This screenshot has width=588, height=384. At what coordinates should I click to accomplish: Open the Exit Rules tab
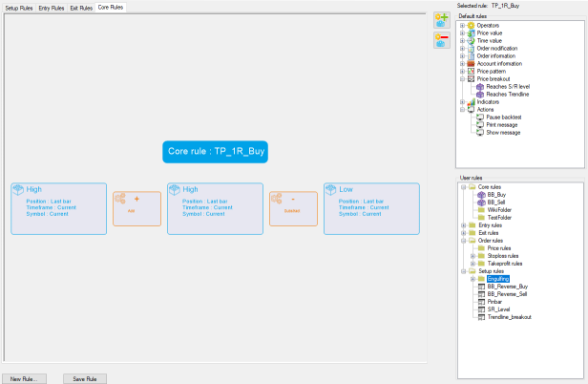(81, 8)
